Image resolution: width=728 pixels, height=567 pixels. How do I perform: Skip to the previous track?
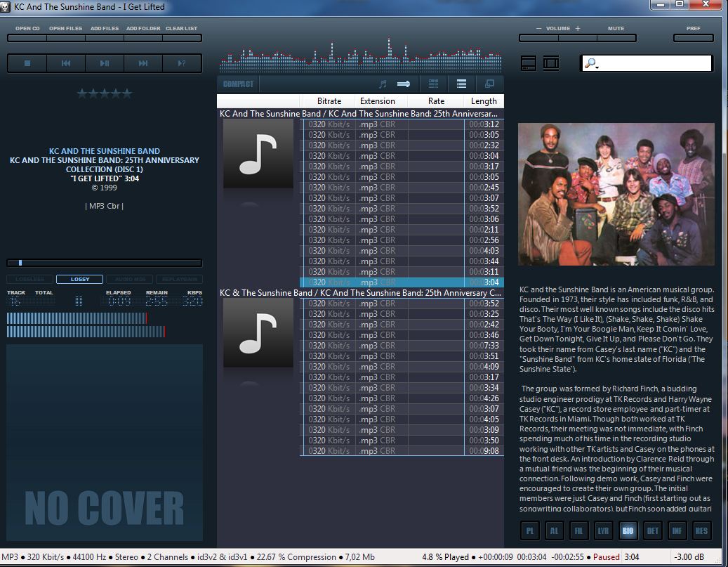66,63
